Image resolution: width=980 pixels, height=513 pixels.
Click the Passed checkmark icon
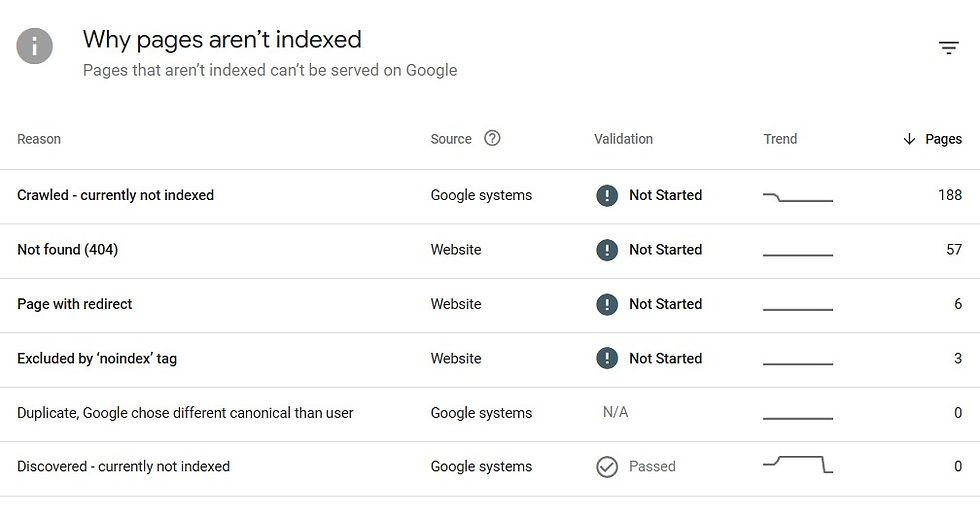(x=607, y=467)
